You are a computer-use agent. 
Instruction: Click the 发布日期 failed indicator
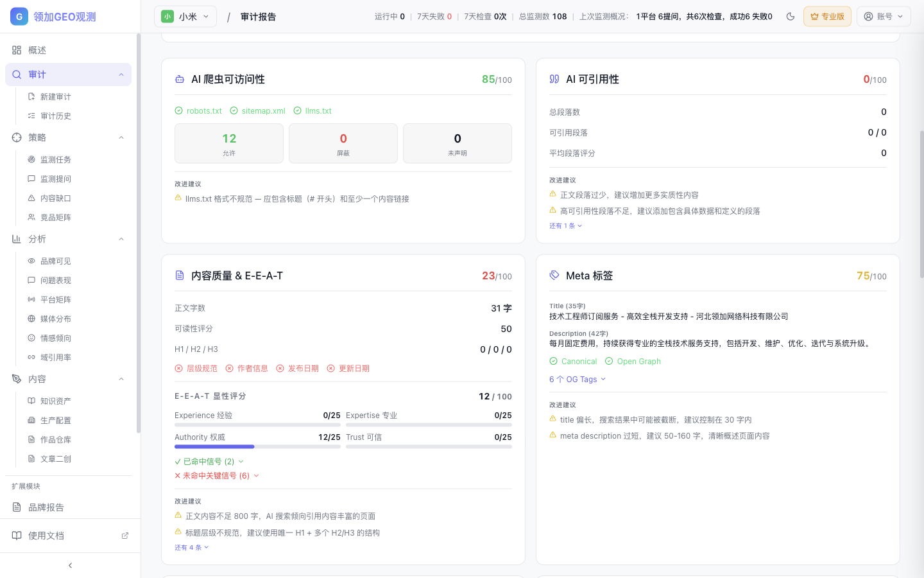(x=298, y=368)
